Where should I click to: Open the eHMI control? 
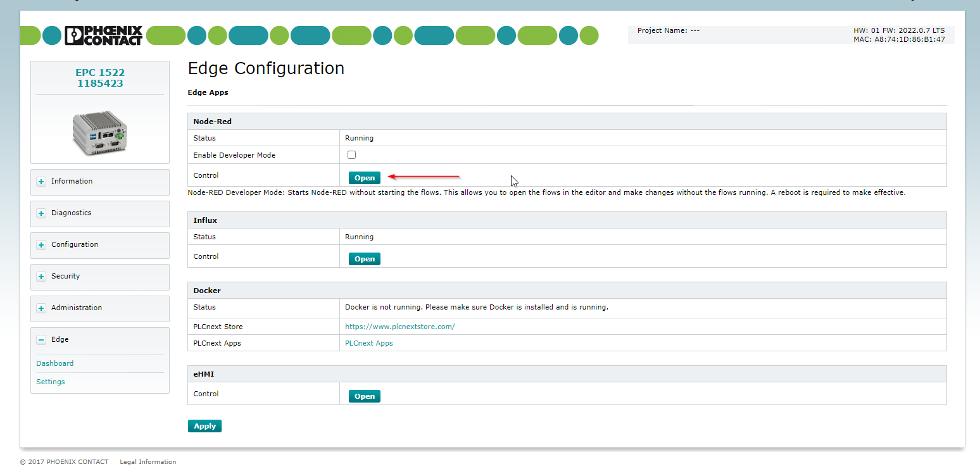click(365, 396)
